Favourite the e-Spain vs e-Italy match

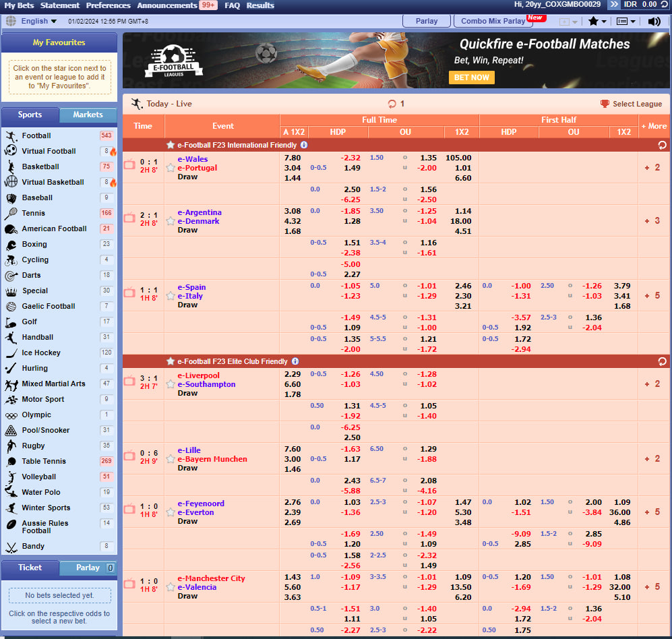(x=171, y=296)
